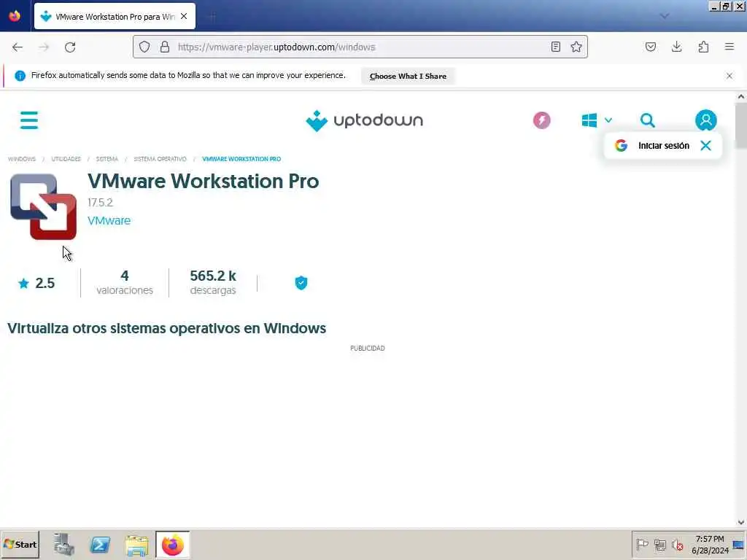The image size is (747, 560).
Task: Click VMWARE WORKSTATION PRO breadcrumb
Action: click(x=241, y=159)
